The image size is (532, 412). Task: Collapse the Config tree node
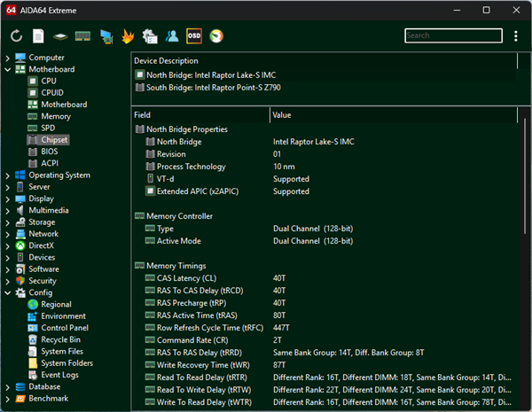pos(8,292)
